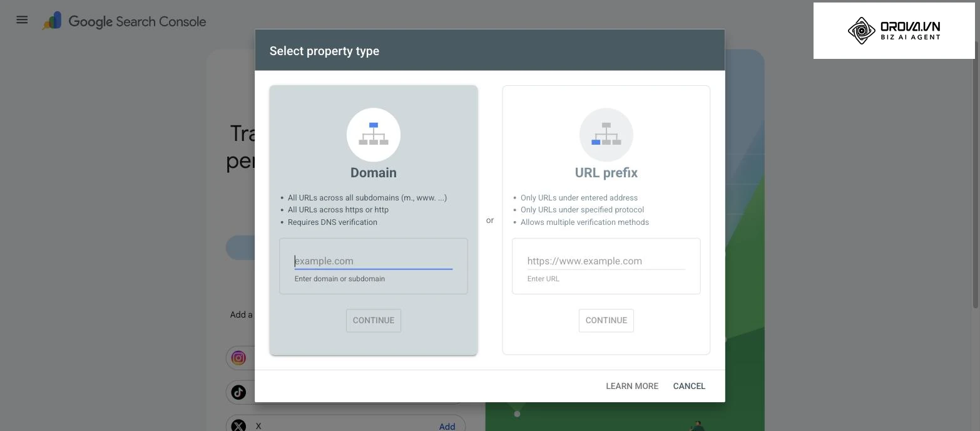The height and width of the screenshot is (431, 980).
Task: Click 'All URLs across https or http' text
Action: tap(338, 209)
